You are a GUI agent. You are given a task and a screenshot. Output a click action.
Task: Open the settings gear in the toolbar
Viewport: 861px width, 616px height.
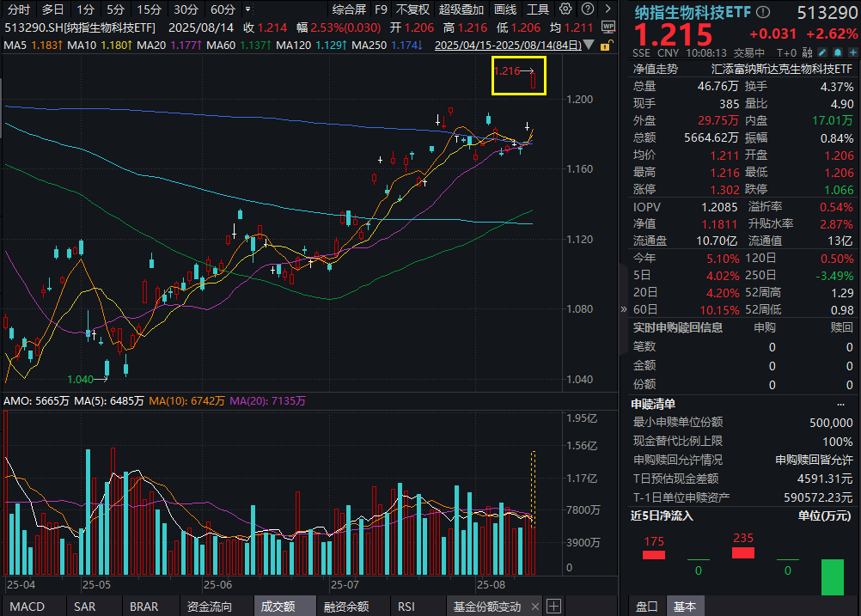(x=565, y=9)
